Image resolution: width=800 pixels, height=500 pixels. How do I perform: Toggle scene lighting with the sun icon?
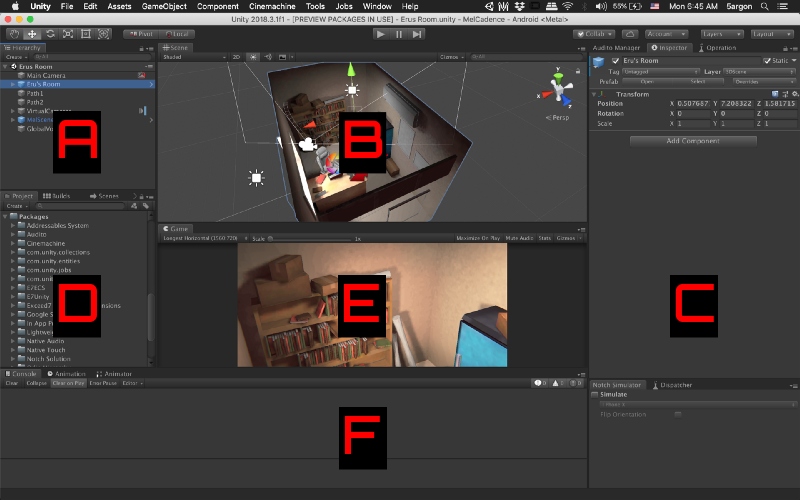(251, 57)
